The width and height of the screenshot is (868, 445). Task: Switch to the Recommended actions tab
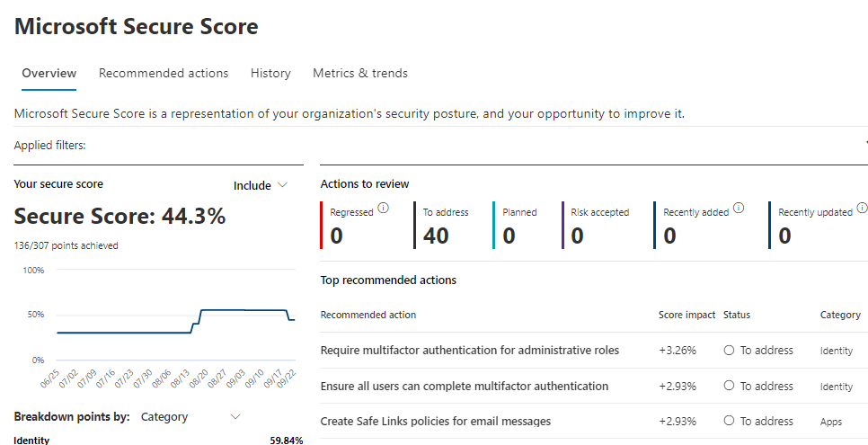[164, 74]
